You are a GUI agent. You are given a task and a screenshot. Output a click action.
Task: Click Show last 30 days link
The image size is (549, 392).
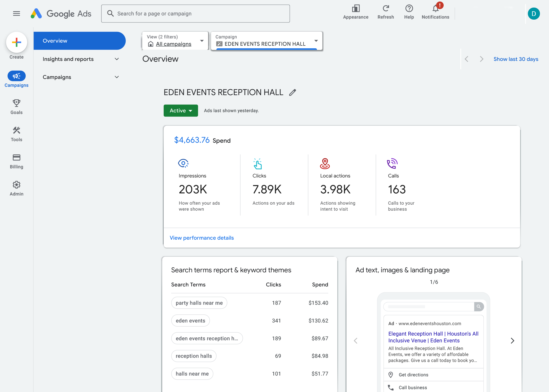click(516, 59)
